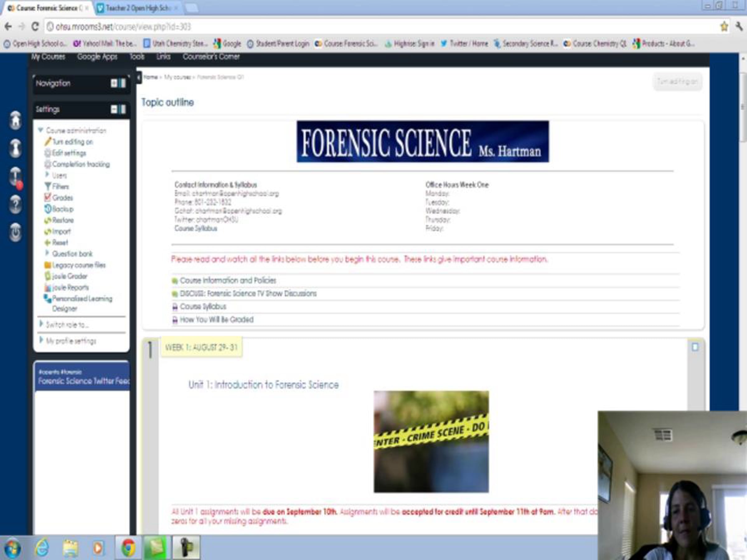Expand the Question bank tree item
Image resolution: width=747 pixels, height=560 pixels.
[47, 253]
